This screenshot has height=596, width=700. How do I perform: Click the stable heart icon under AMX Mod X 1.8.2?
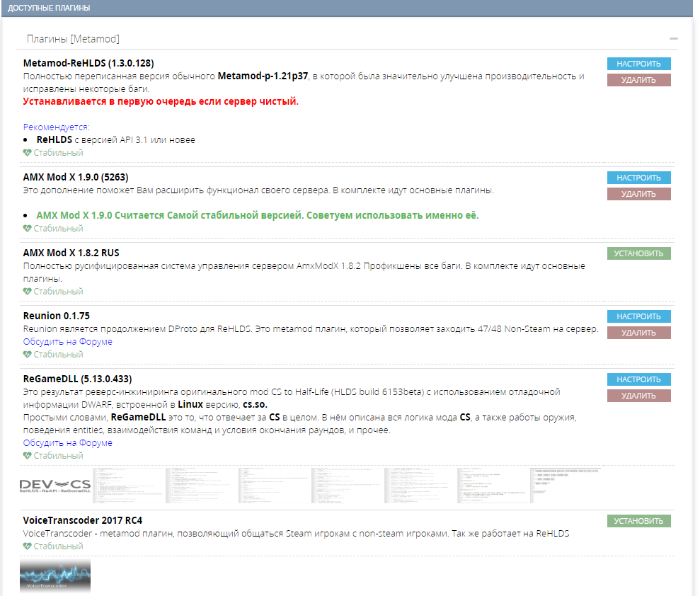tap(27, 292)
